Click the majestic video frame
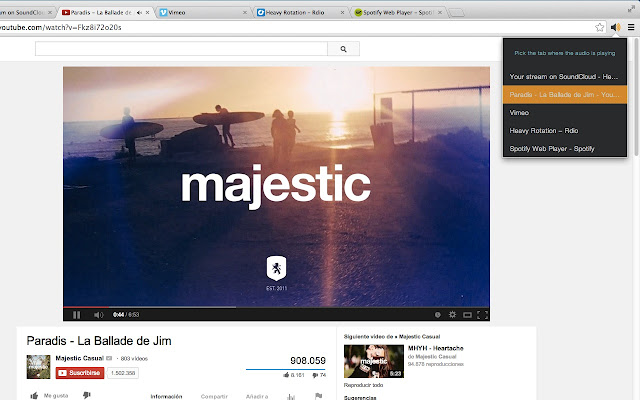The image size is (640, 400). tap(276, 186)
